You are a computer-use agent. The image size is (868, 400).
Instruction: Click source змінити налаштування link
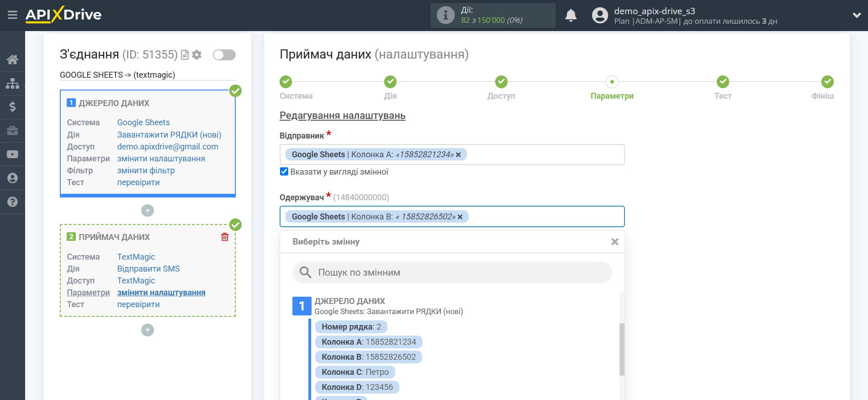tap(161, 159)
